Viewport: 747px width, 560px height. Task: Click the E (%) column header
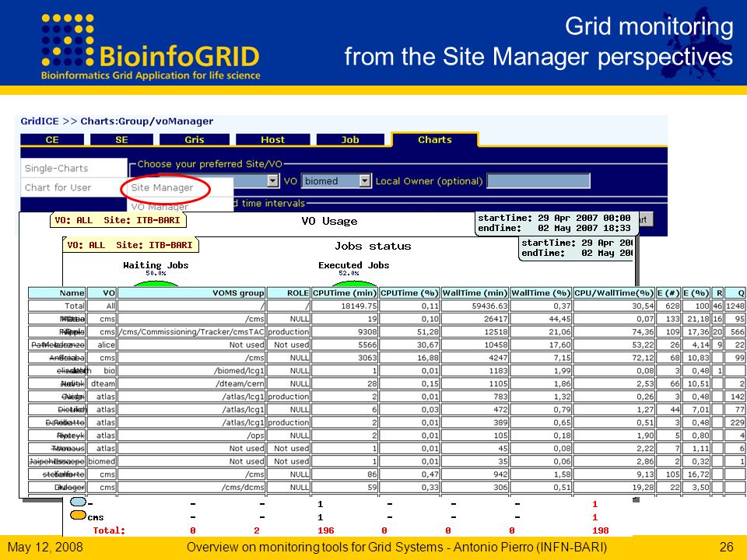[x=696, y=293]
